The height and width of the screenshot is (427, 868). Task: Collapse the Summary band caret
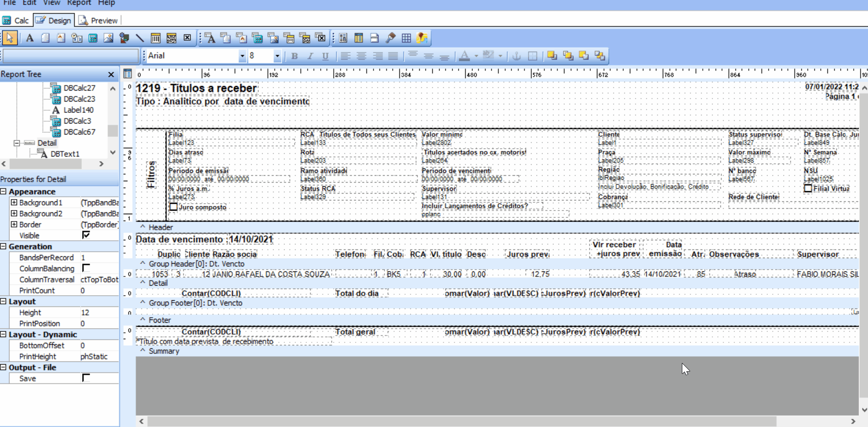(x=143, y=351)
